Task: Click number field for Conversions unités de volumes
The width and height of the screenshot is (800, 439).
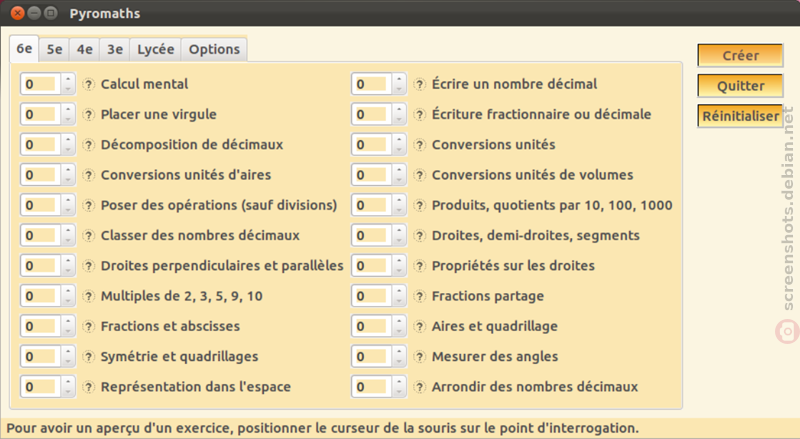Action: (372, 175)
